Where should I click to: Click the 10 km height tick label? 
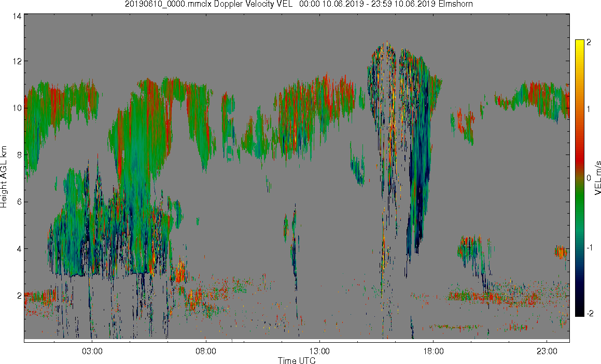[17, 108]
